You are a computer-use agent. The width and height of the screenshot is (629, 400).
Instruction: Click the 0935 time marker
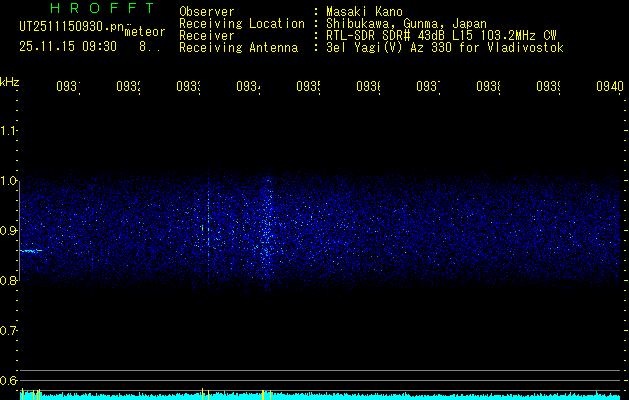click(x=308, y=87)
